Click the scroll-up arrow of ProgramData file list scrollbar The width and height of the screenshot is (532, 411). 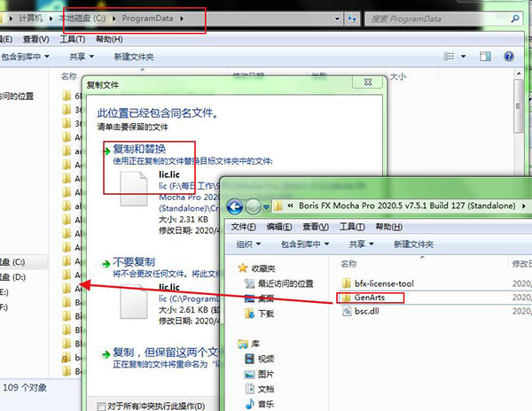(519, 74)
